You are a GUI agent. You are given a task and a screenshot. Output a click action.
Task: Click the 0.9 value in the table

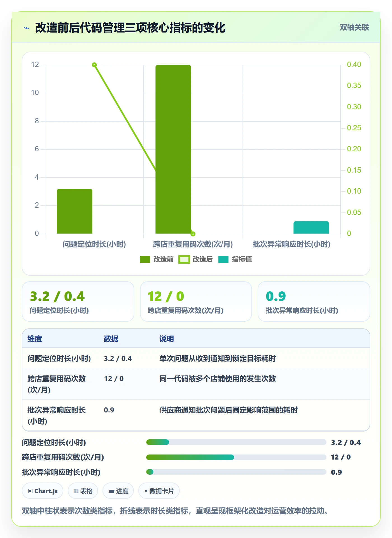(x=109, y=410)
